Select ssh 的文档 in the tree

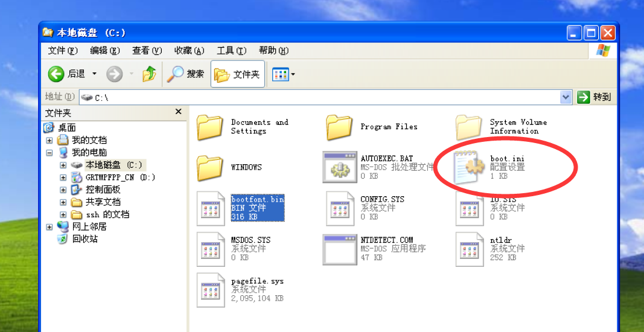pos(107,214)
